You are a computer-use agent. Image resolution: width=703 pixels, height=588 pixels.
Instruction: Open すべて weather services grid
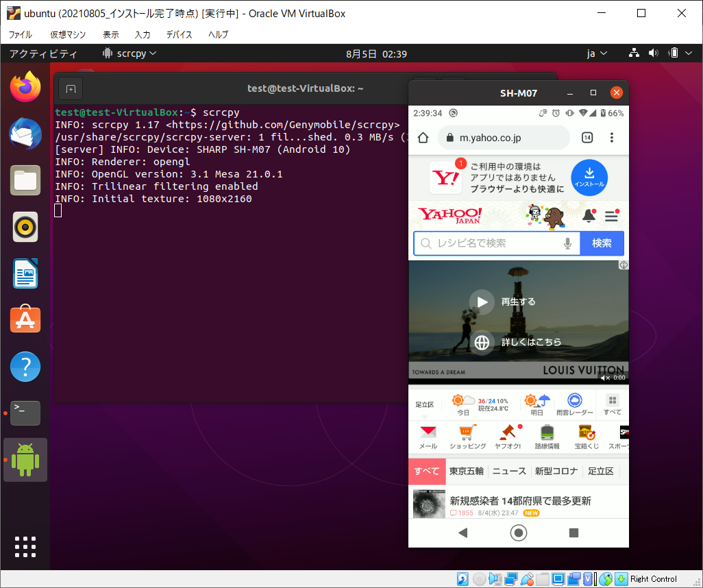(613, 404)
